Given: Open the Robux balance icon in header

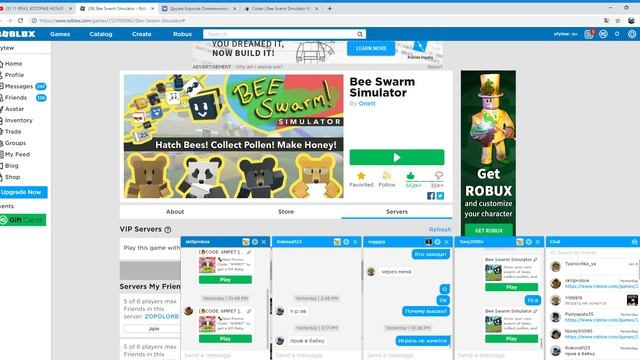Looking at the screenshot, I should [603, 34].
